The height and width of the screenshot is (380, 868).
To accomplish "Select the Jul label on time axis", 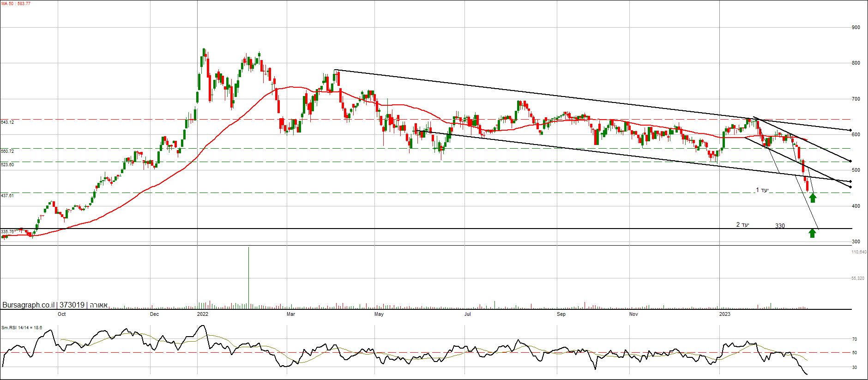I will coord(467,314).
